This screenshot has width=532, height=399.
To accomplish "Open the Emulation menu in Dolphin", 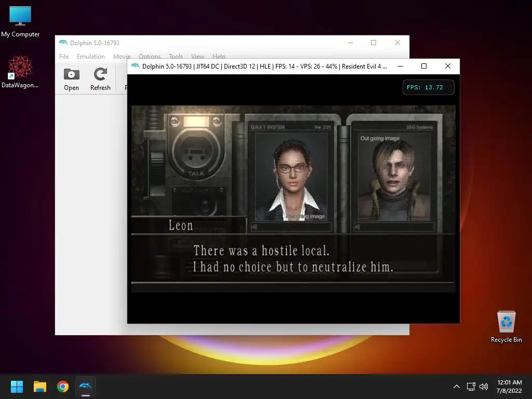I will click(x=90, y=56).
